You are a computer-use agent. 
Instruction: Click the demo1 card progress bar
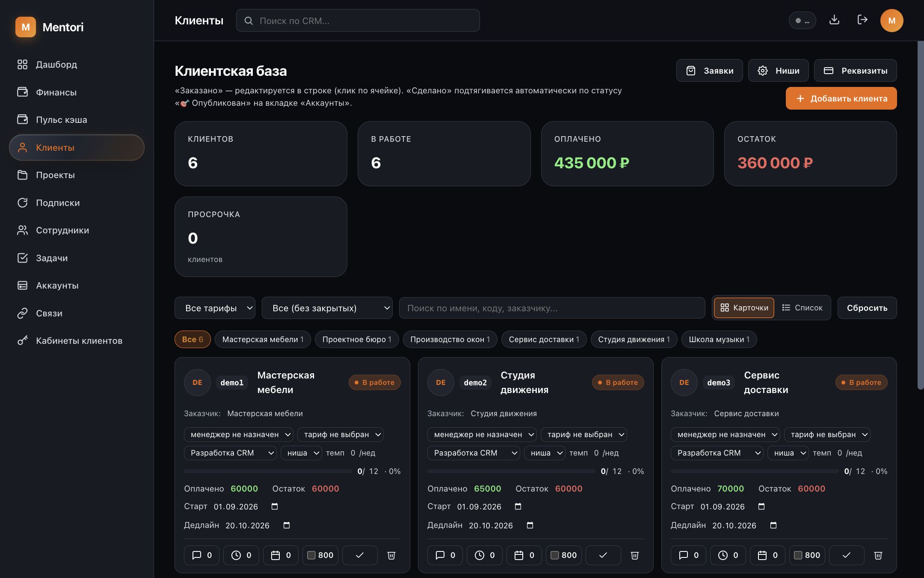coord(268,471)
